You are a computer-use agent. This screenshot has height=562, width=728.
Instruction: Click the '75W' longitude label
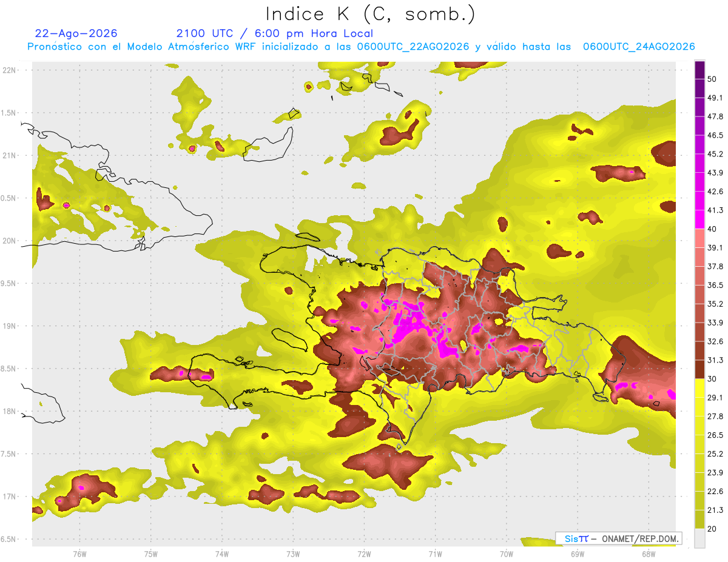151,554
